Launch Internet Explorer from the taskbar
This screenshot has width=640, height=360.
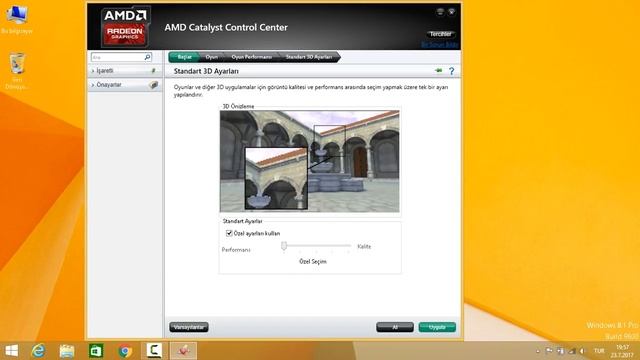[39, 351]
